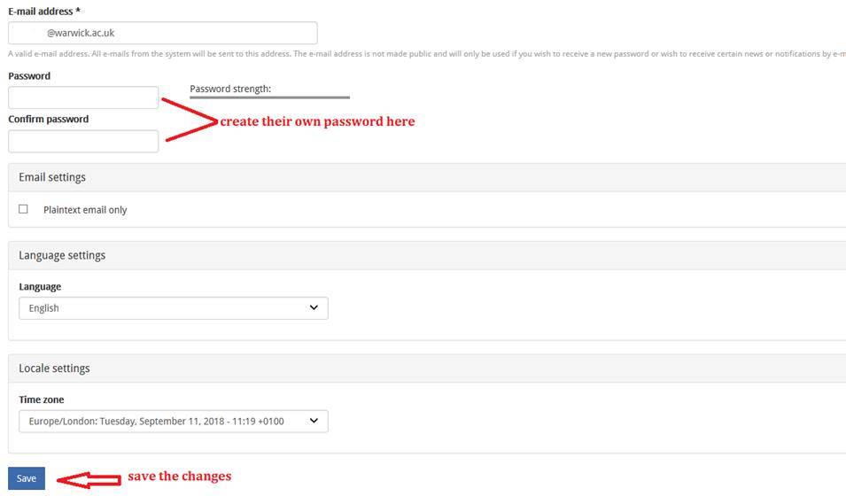
Task: Click the chevron on the Language dropdown
Action: [314, 307]
